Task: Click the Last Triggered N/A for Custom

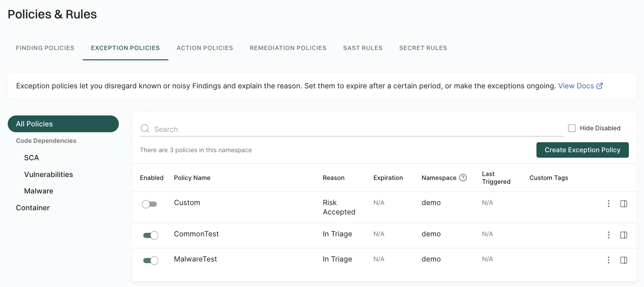Action: click(x=488, y=203)
